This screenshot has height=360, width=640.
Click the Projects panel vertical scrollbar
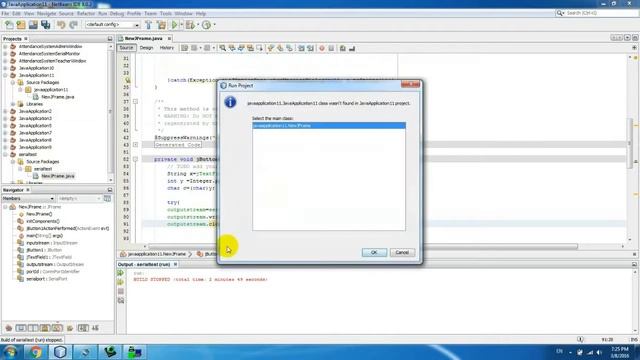coord(110,110)
